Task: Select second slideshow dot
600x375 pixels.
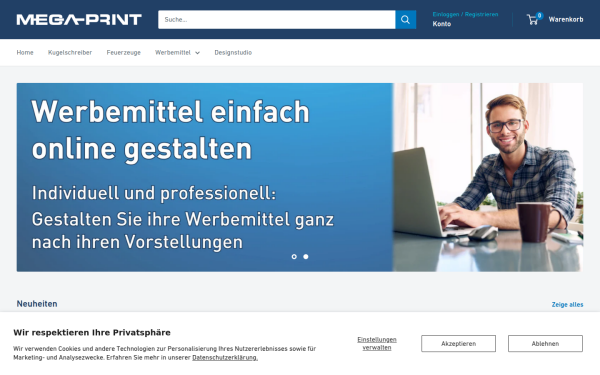Action: 306,257
